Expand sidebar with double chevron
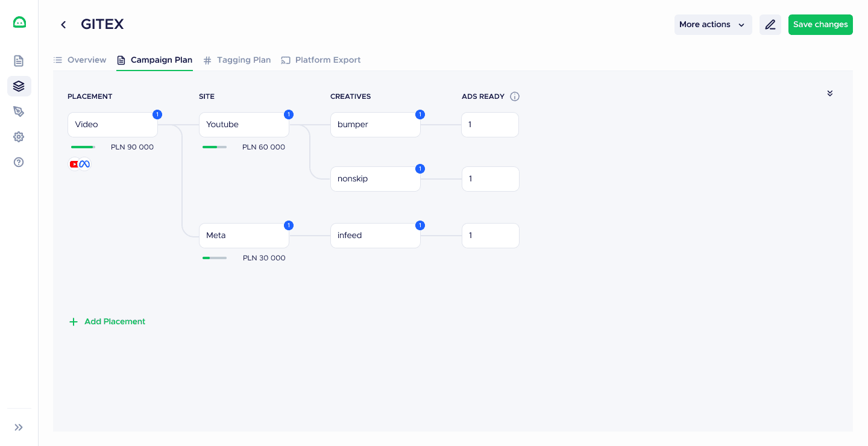868x446 pixels. pos(19,427)
